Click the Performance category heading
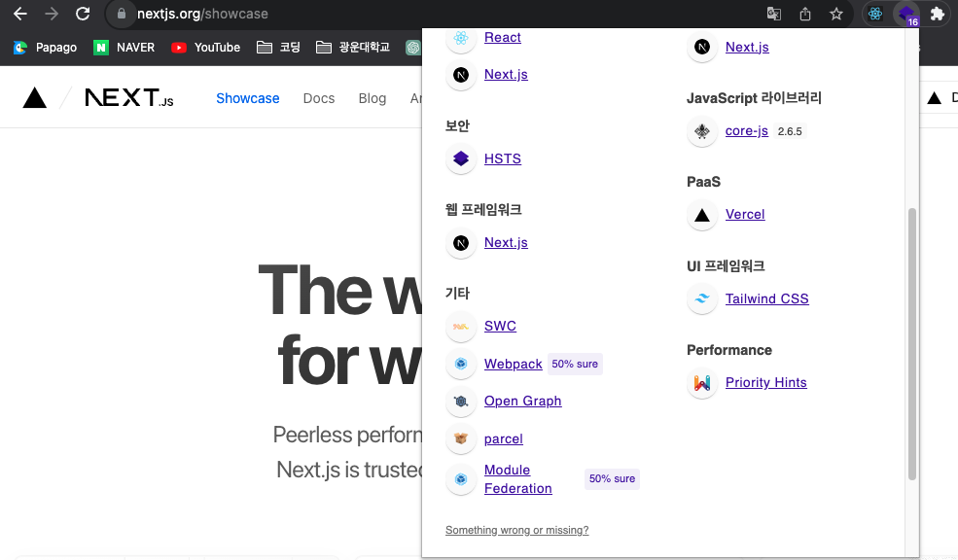The width and height of the screenshot is (958, 560). point(728,350)
